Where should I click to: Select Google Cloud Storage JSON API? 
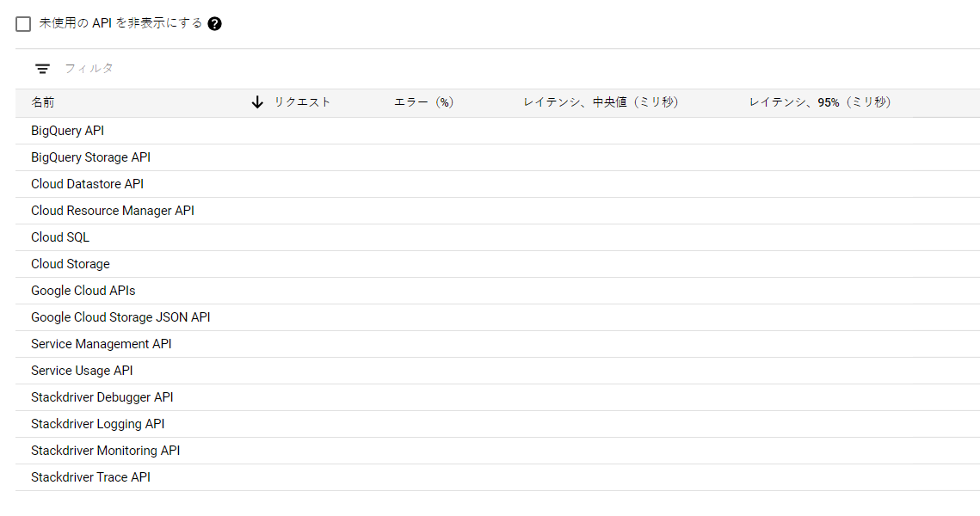[x=120, y=317]
